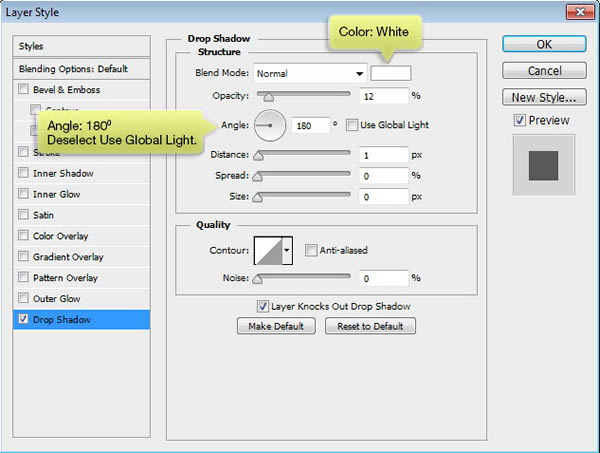Viewport: 600px width, 453px height.
Task: Click the Opacity slider handle
Action: 269,97
